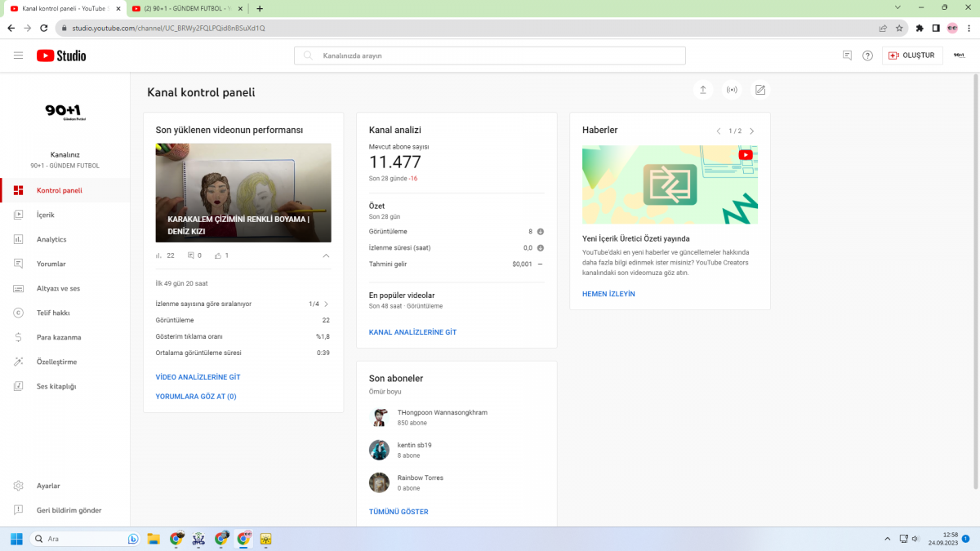Switch to the 90+1 GÜNDEM FUTBOL browser tab
Viewport: 980px width, 551px height.
pyautogui.click(x=186, y=8)
